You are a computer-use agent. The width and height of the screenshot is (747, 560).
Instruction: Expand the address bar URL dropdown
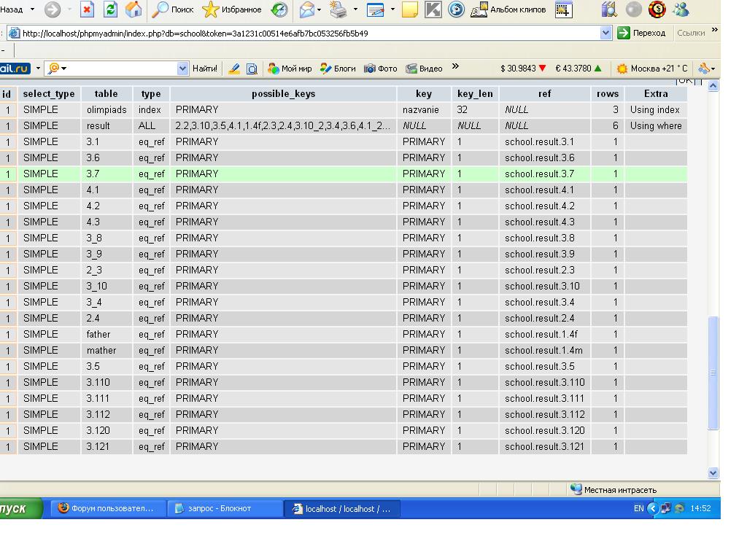tap(605, 33)
